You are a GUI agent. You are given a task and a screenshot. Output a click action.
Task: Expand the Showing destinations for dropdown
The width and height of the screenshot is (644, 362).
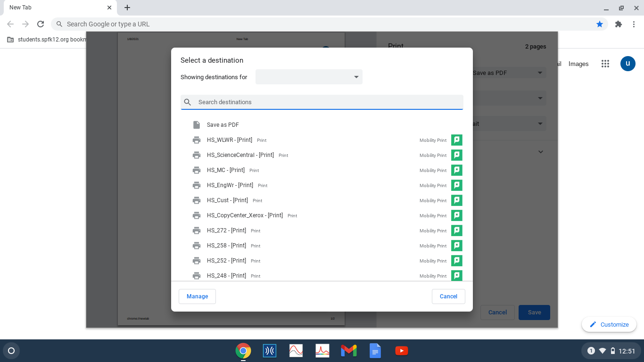(x=309, y=77)
